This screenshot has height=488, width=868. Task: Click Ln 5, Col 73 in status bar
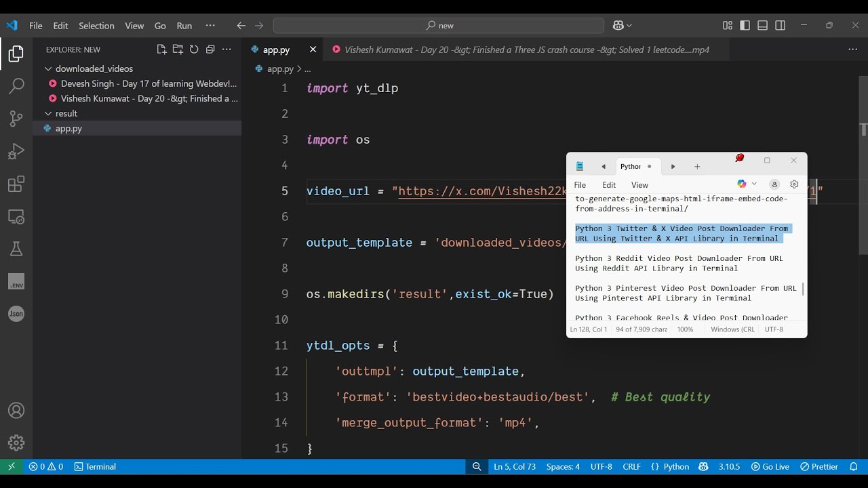515,466
